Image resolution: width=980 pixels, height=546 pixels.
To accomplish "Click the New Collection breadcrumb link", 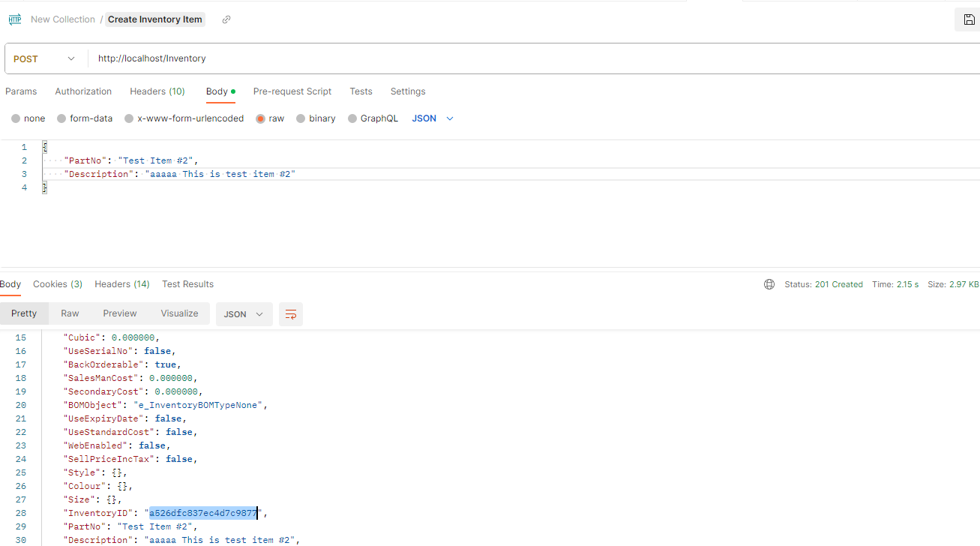I will (63, 19).
